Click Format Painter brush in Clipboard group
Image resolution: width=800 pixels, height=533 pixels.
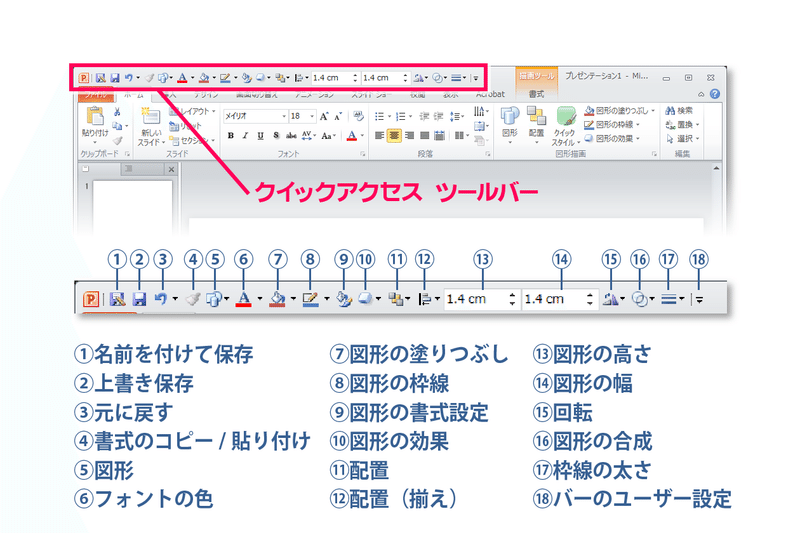click(118, 140)
